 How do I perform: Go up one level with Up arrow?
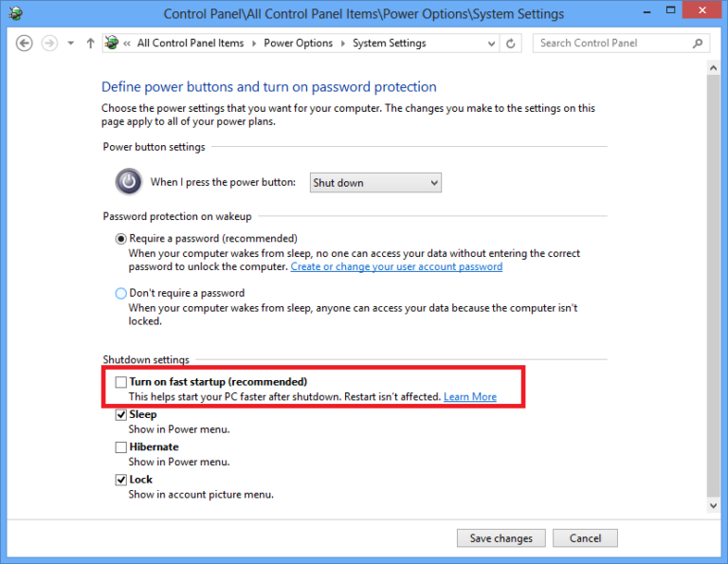(x=90, y=44)
